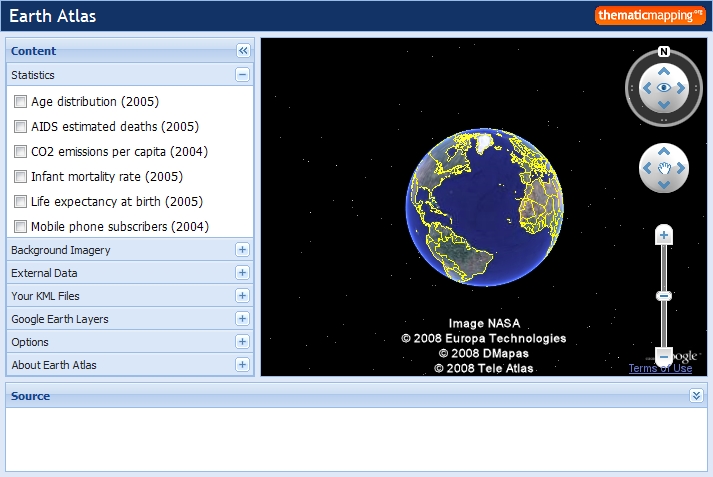This screenshot has width=713, height=477.
Task: Collapse the Statistics section
Action: 242,75
